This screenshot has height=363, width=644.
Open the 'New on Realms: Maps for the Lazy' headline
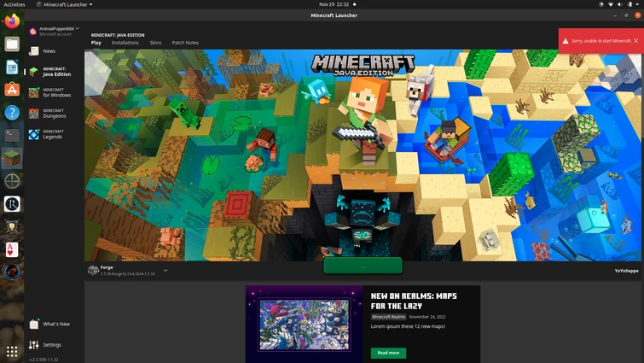pyautogui.click(x=414, y=301)
